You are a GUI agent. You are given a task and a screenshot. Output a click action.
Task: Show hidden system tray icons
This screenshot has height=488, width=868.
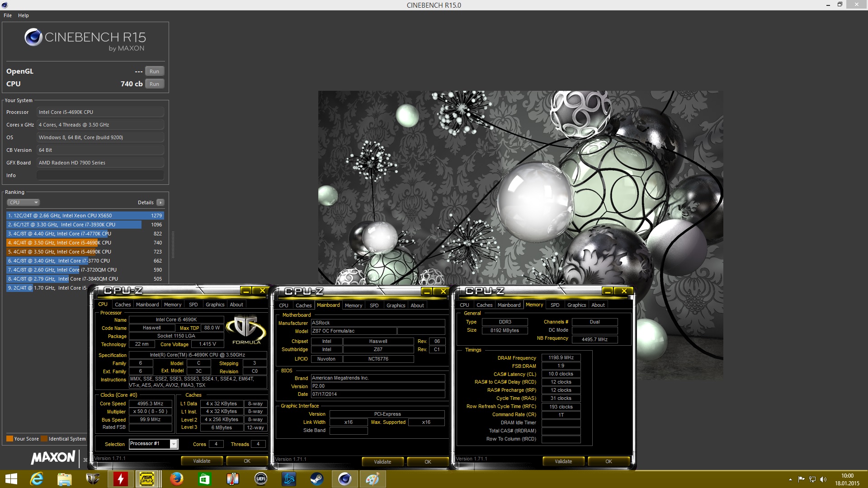tap(790, 479)
